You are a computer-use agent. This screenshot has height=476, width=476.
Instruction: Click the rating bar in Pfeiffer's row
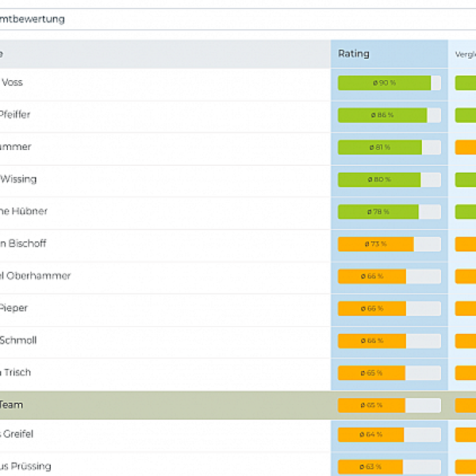(x=390, y=115)
